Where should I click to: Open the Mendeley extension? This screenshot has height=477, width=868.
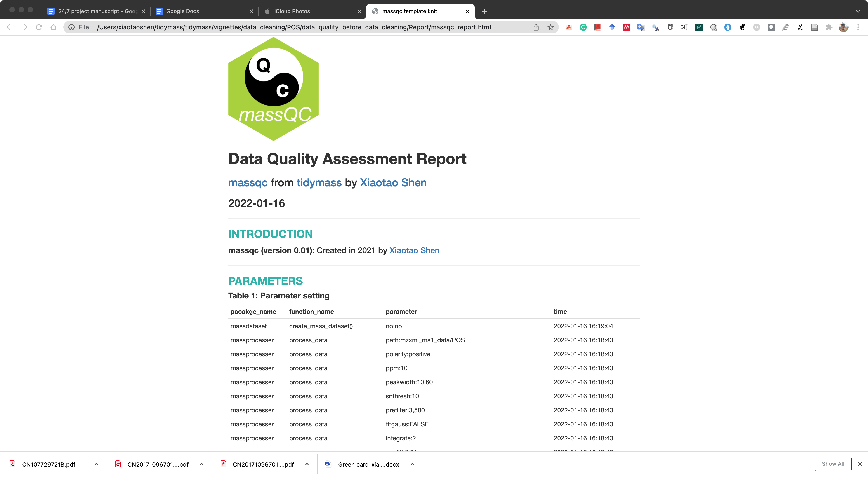click(x=626, y=27)
